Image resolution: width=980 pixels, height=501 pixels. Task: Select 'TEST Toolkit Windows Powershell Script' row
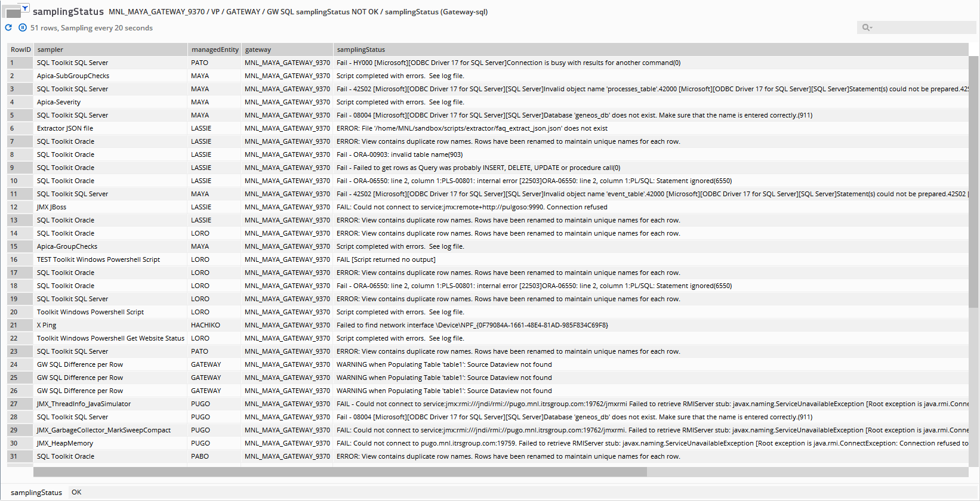[98, 259]
